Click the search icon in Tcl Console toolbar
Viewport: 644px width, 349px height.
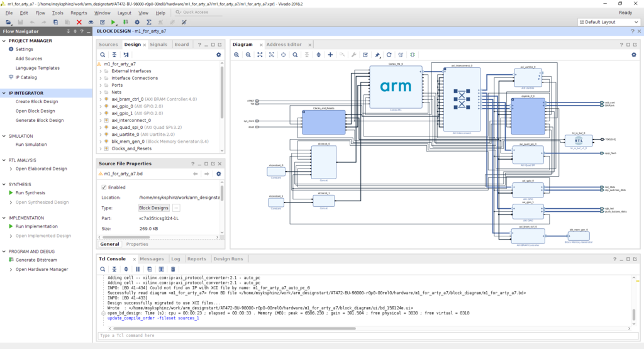click(x=103, y=269)
